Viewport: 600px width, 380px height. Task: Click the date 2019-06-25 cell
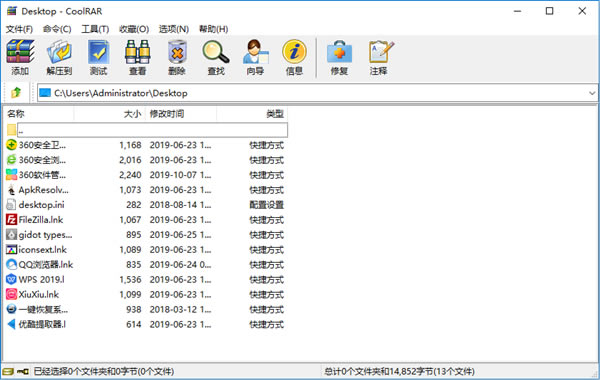coord(180,235)
